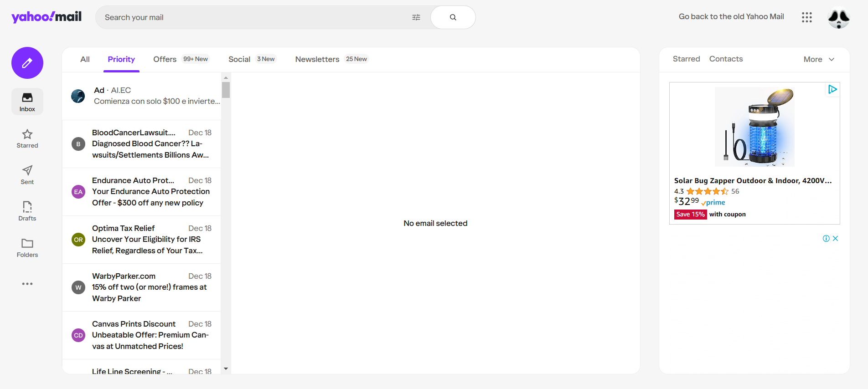This screenshot has width=868, height=389.
Task: Go to the Sent folder
Action: point(27,175)
